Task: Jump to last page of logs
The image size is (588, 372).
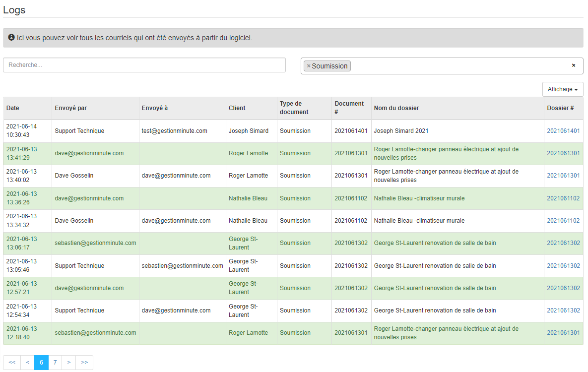Action: click(84, 363)
